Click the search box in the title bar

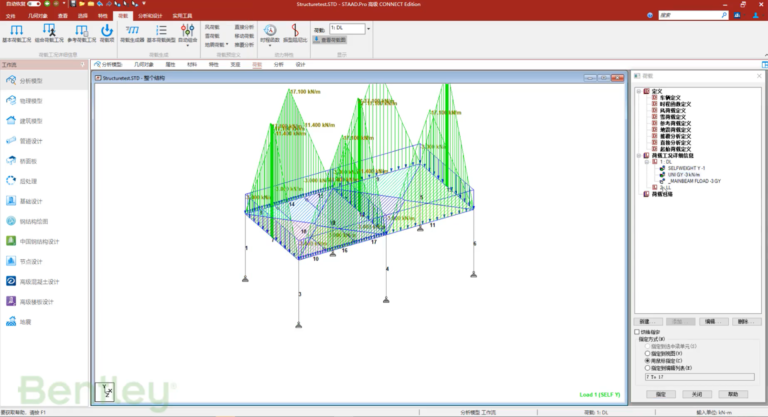click(693, 15)
